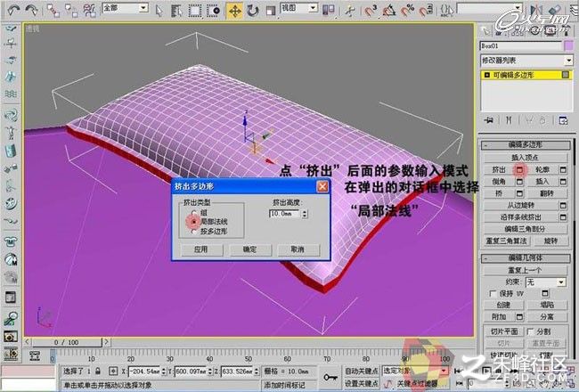Activate the Select and Scale tool

271,11
